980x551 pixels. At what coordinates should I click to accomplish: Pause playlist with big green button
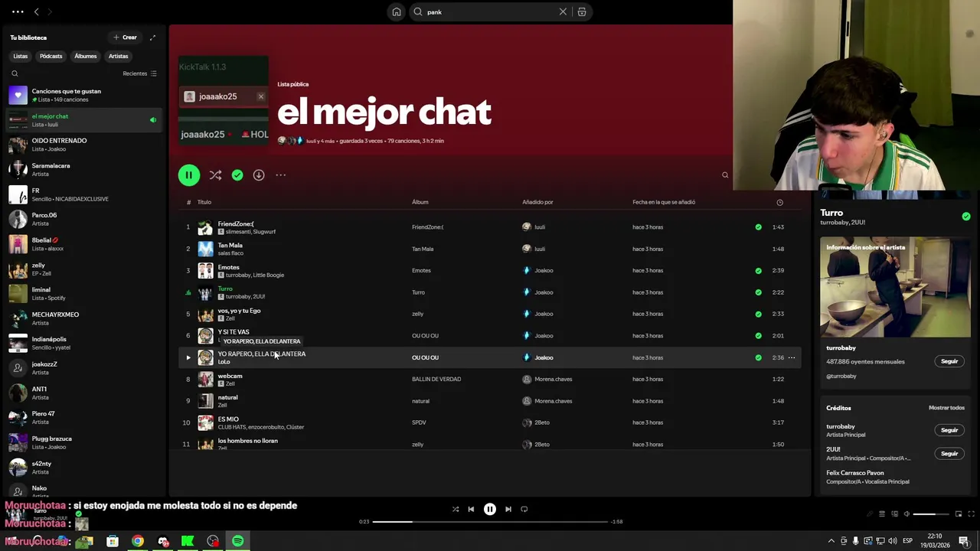coord(188,175)
